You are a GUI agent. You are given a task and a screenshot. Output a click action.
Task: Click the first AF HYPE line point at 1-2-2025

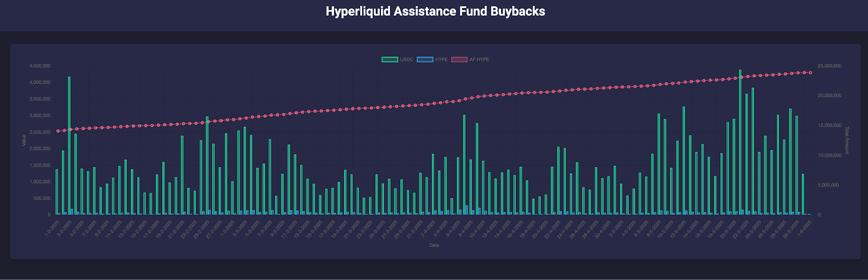[58, 131]
